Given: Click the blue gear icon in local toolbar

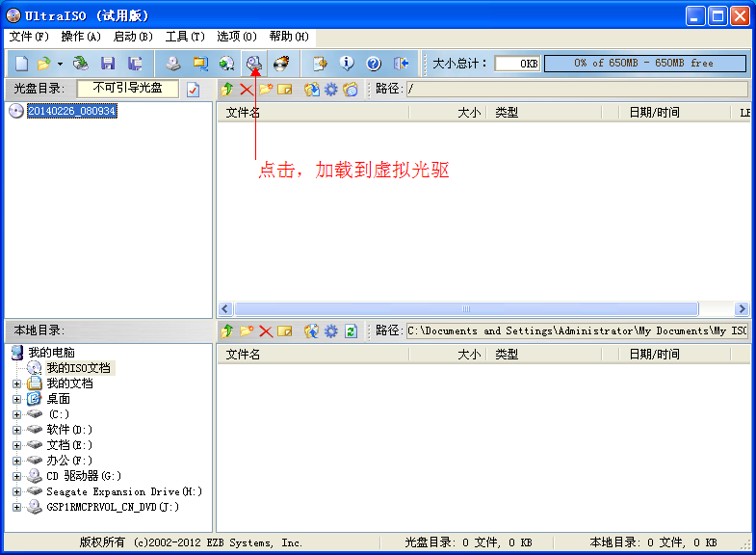Looking at the screenshot, I should [x=330, y=331].
